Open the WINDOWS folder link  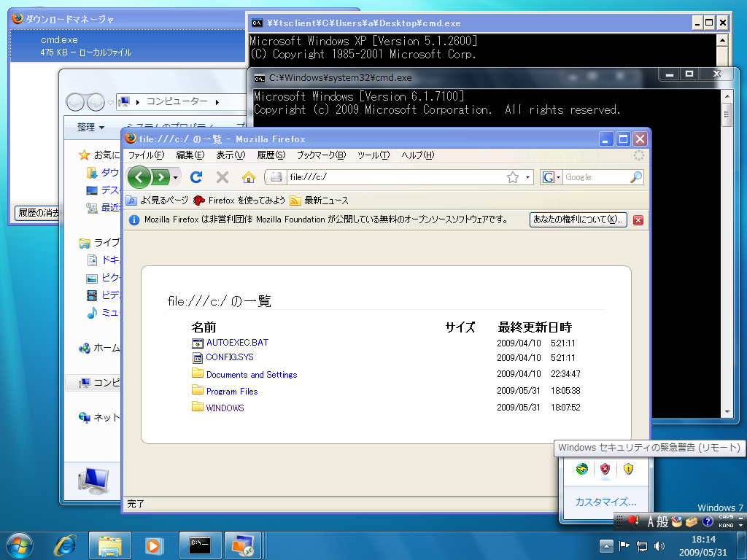pos(225,408)
